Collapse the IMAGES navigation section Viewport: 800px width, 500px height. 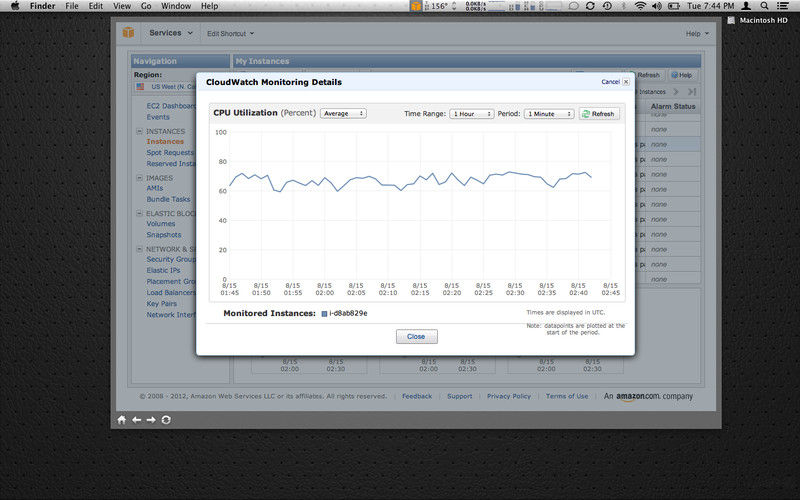pyautogui.click(x=139, y=178)
